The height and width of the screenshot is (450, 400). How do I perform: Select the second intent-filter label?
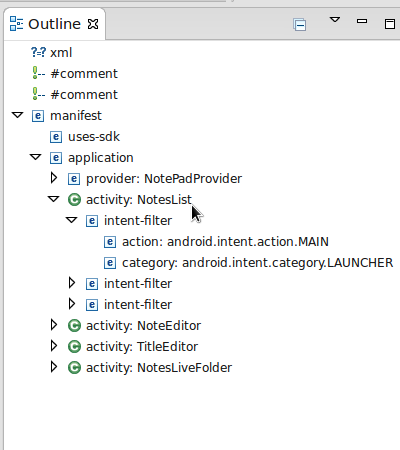coord(138,284)
